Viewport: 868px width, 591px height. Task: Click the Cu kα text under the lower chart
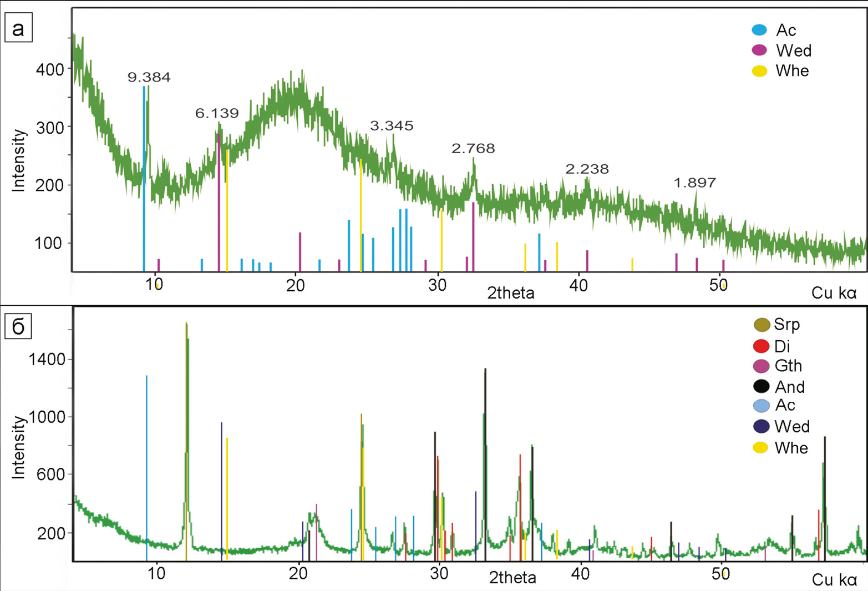834,580
